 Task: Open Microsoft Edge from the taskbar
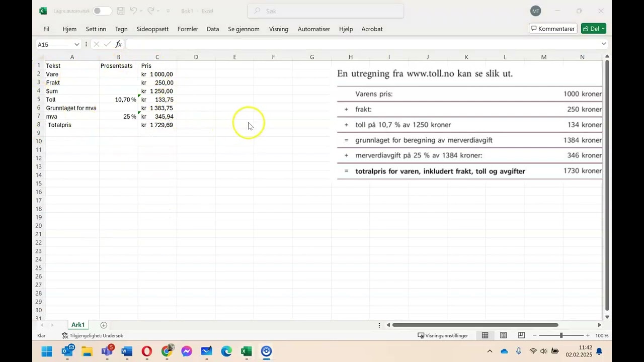[x=226, y=351]
